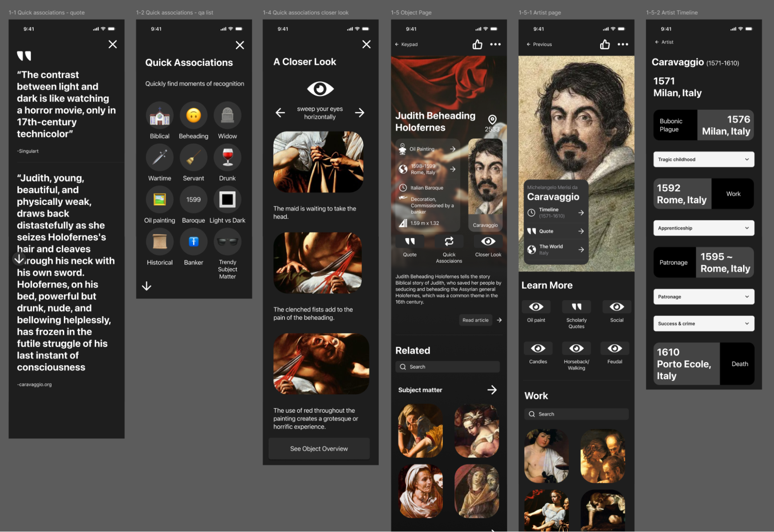Click thumbs up on Object Page
This screenshot has width=774, height=532.
[477, 45]
